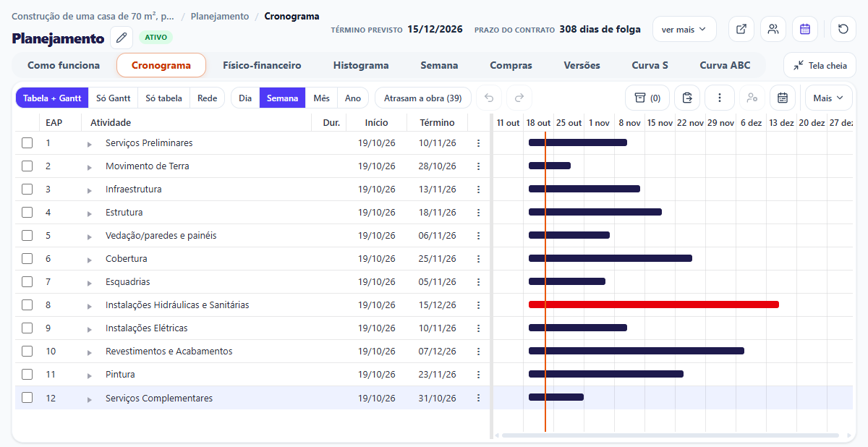
Task: Click the undo arrow in toolbar
Action: (489, 98)
